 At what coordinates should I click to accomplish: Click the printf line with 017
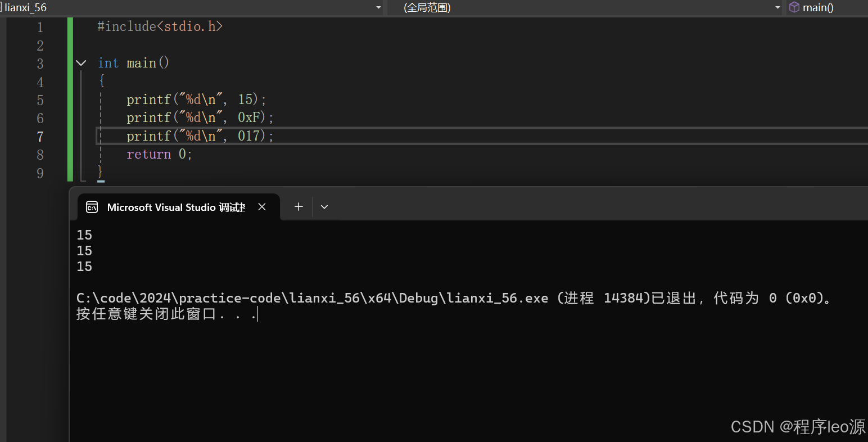click(x=200, y=136)
